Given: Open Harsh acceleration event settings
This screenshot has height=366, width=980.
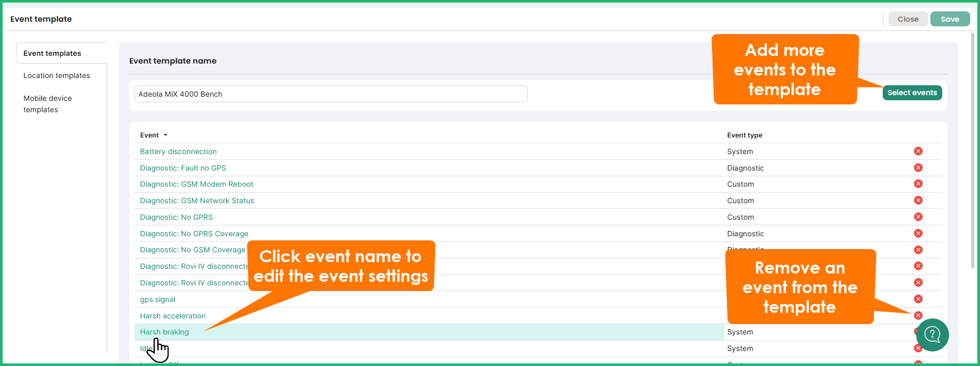Looking at the screenshot, I should pos(173,316).
